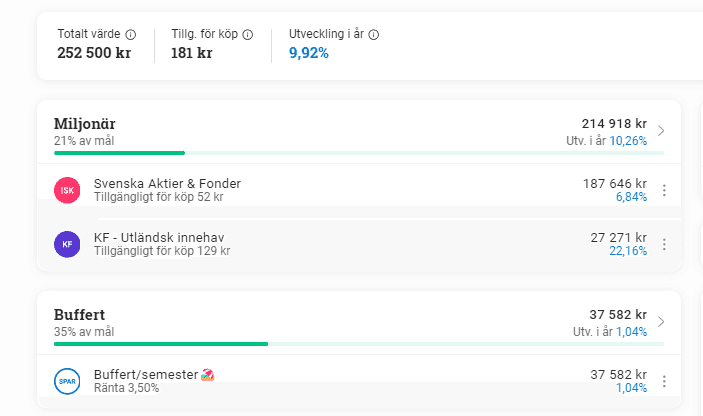Open three-dot menu for Svenska Aktier & Fonder

click(x=664, y=190)
